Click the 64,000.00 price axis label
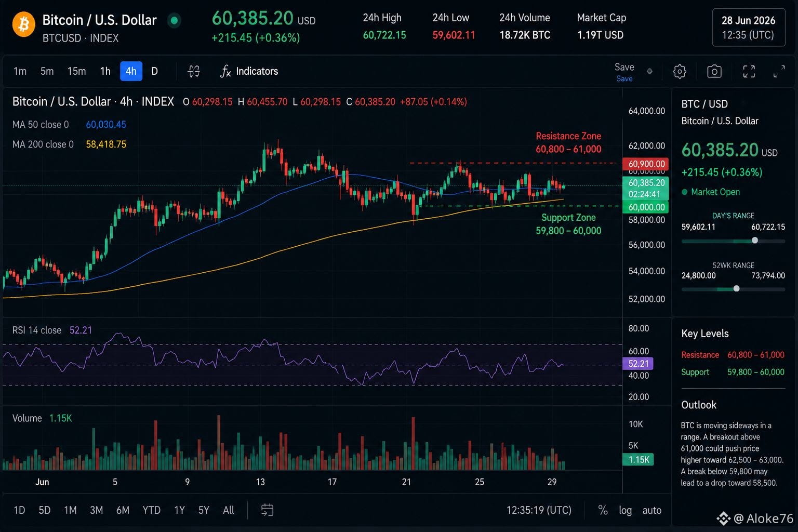This screenshot has width=798, height=532. click(646, 111)
